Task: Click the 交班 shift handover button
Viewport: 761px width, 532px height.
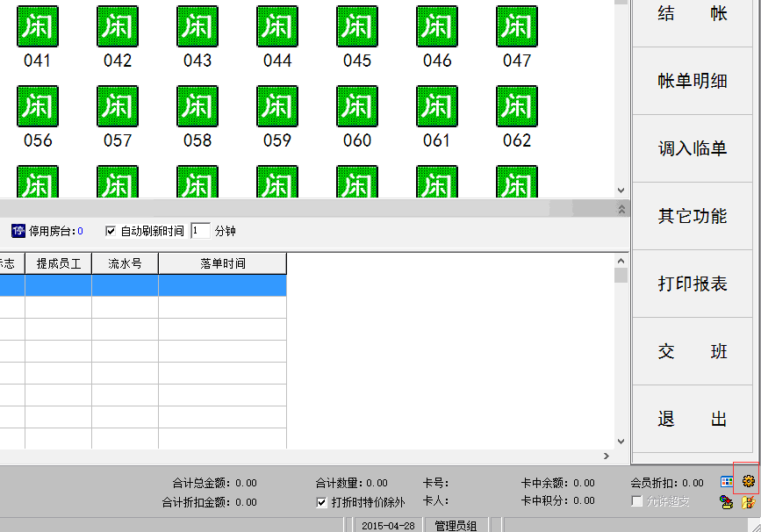Action: (693, 351)
